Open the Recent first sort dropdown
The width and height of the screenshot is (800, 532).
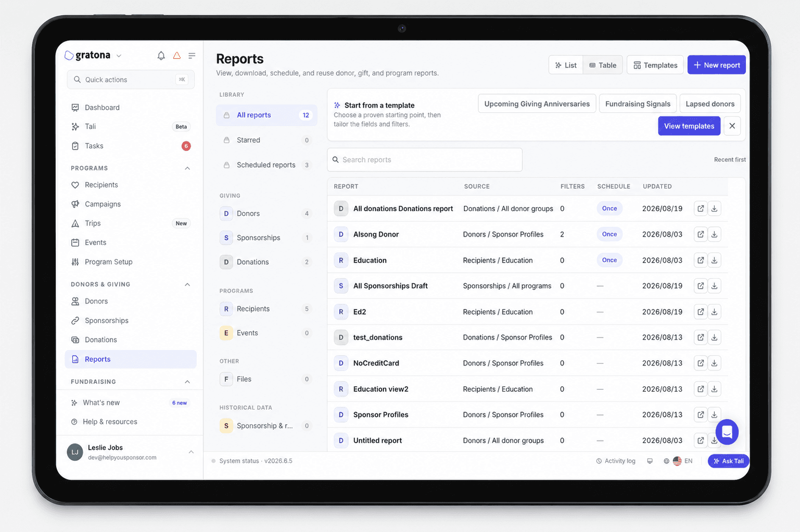730,160
